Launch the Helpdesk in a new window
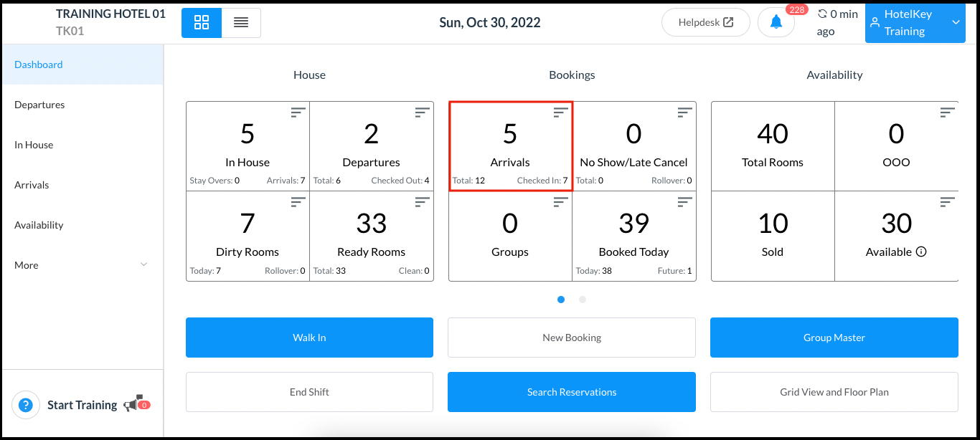This screenshot has width=980, height=440. [705, 22]
